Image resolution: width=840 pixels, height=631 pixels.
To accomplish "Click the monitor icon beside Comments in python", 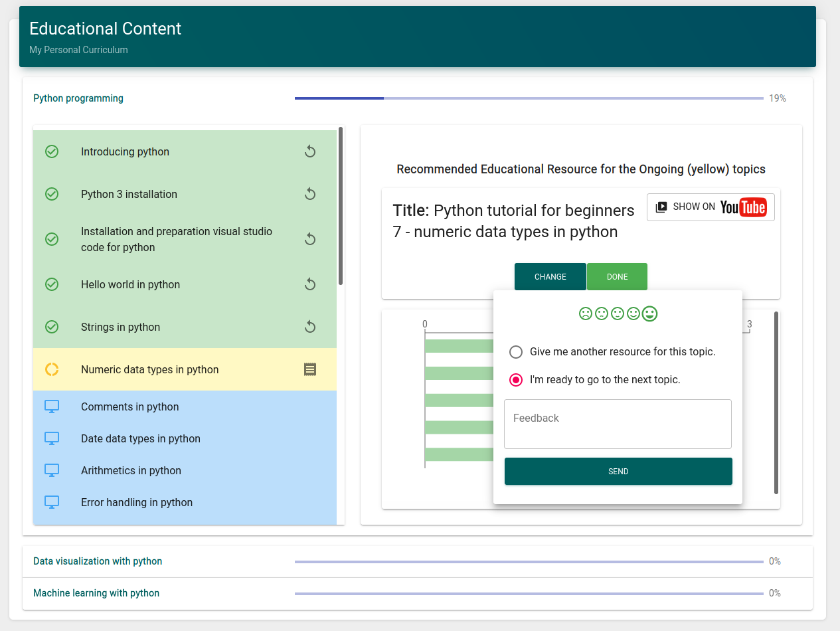I will [52, 406].
